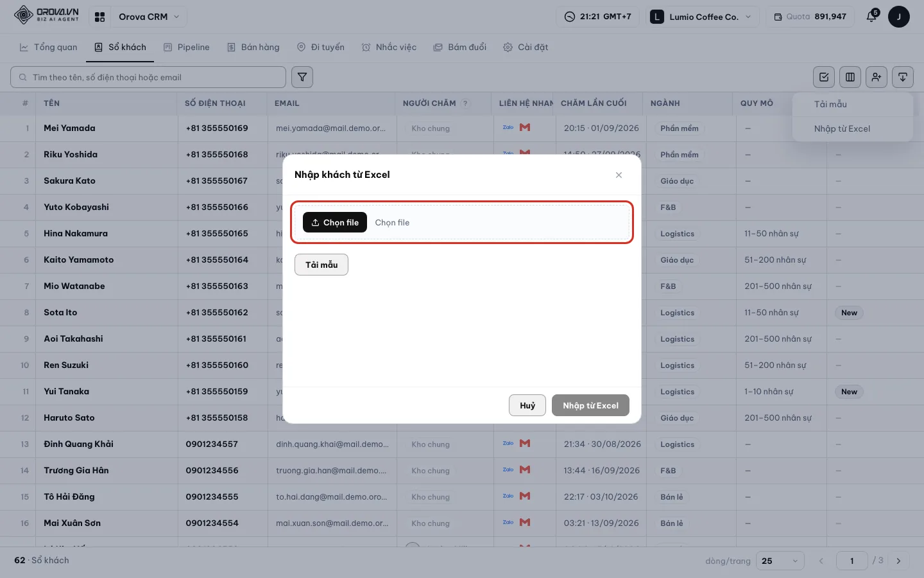Click phone number 0901234554
Screen dimensions: 924x578
[212, 523]
